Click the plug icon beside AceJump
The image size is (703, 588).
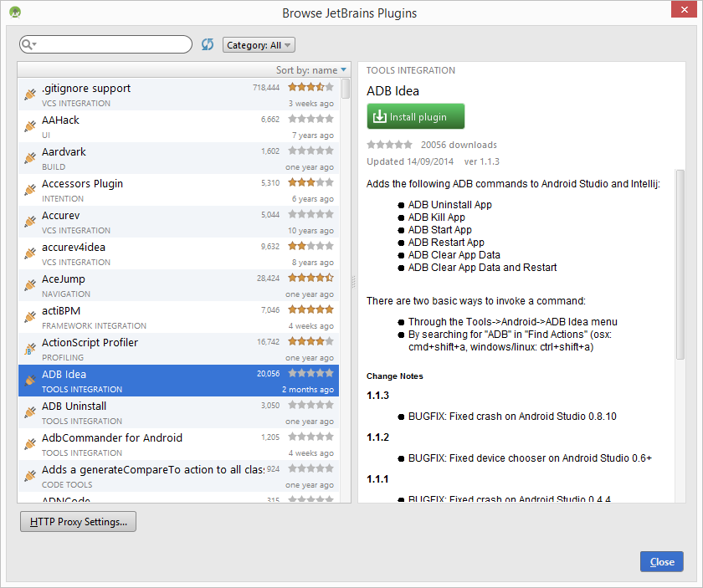click(30, 285)
